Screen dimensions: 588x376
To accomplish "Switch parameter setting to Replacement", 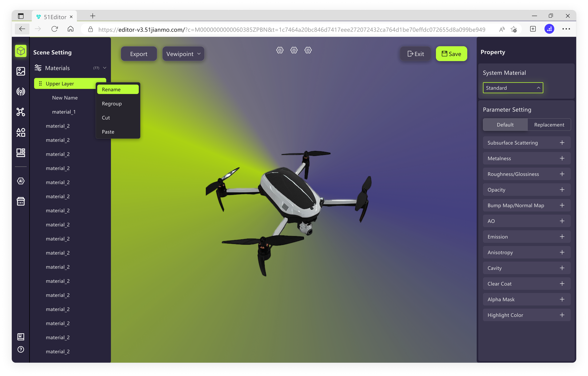I will 549,125.
